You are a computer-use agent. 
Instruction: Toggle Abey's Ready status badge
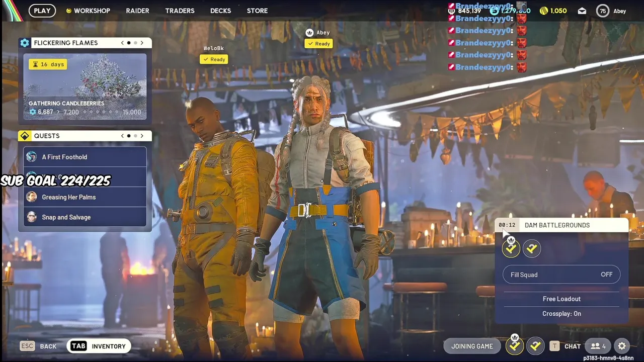[318, 44]
